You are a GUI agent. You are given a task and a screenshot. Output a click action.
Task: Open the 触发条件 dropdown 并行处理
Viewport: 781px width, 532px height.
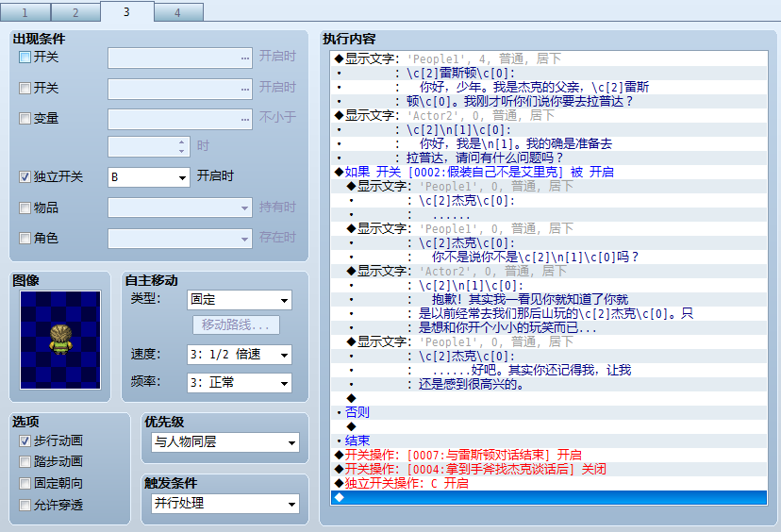pos(225,504)
